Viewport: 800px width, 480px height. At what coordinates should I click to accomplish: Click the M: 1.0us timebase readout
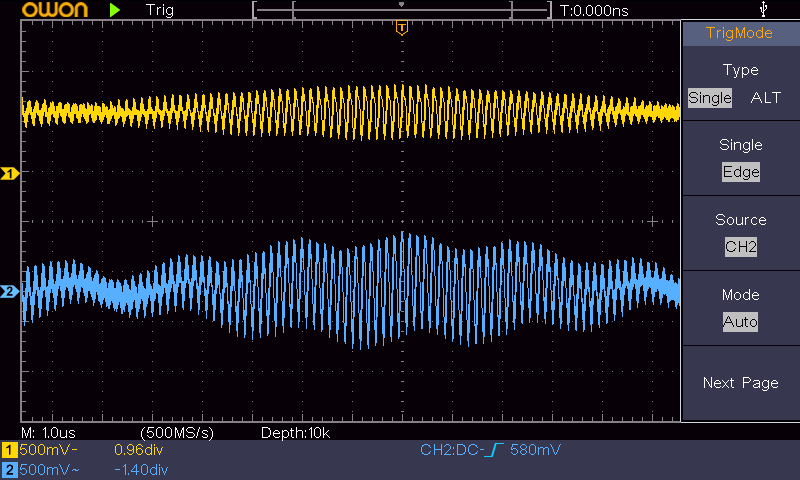tap(50, 432)
